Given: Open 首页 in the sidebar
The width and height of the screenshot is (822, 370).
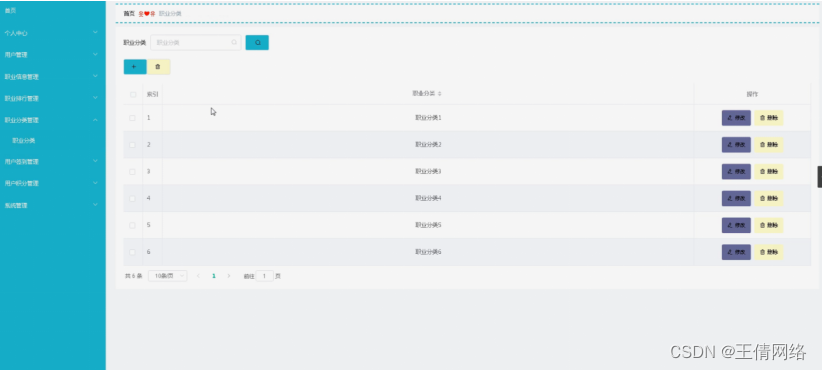Looking at the screenshot, I should tap(52, 10).
